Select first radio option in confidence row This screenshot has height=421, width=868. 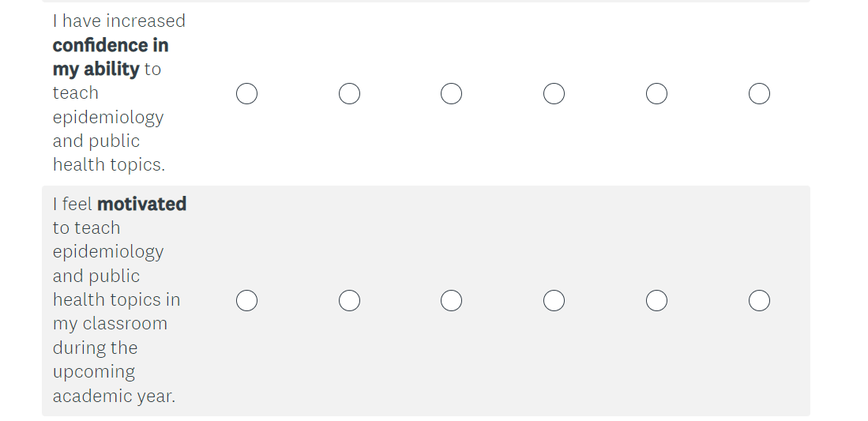click(x=246, y=94)
